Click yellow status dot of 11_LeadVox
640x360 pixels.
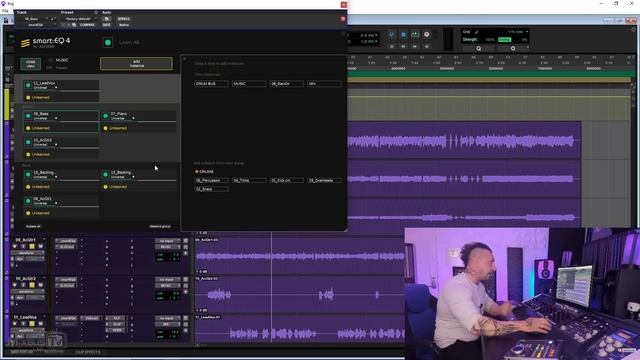click(28, 98)
